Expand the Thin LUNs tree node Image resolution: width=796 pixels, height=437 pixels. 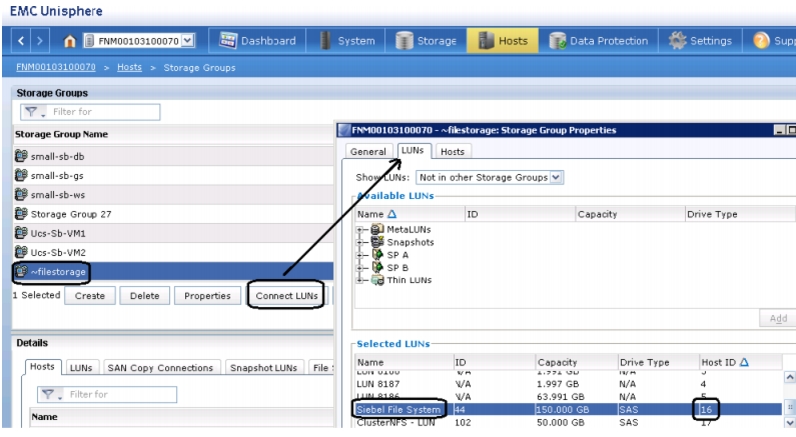click(x=360, y=280)
